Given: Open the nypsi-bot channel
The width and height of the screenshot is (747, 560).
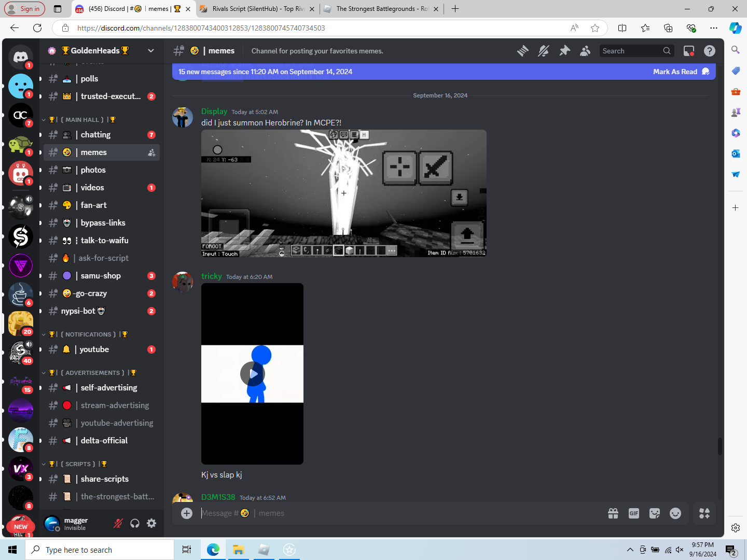Looking at the screenshot, I should pyautogui.click(x=102, y=311).
